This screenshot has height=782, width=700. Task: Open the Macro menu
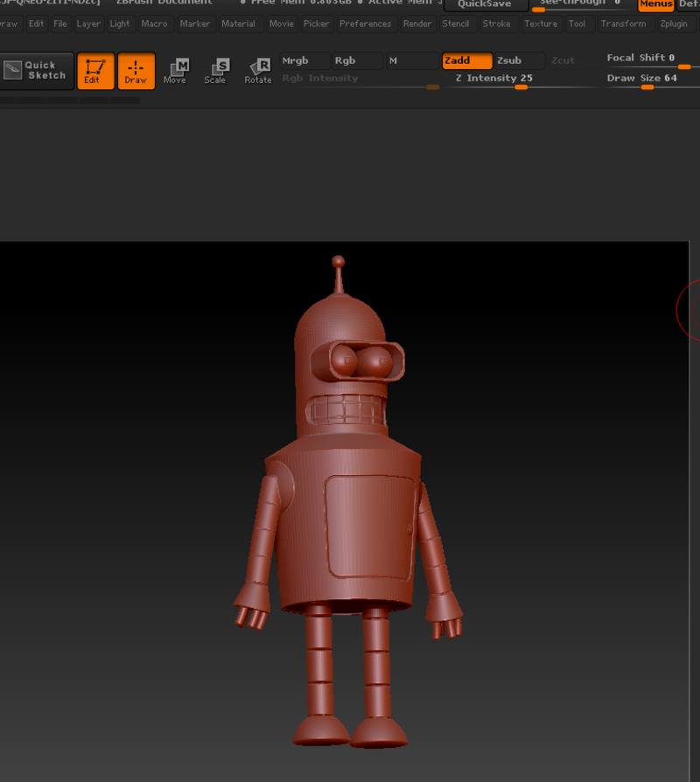click(x=154, y=24)
